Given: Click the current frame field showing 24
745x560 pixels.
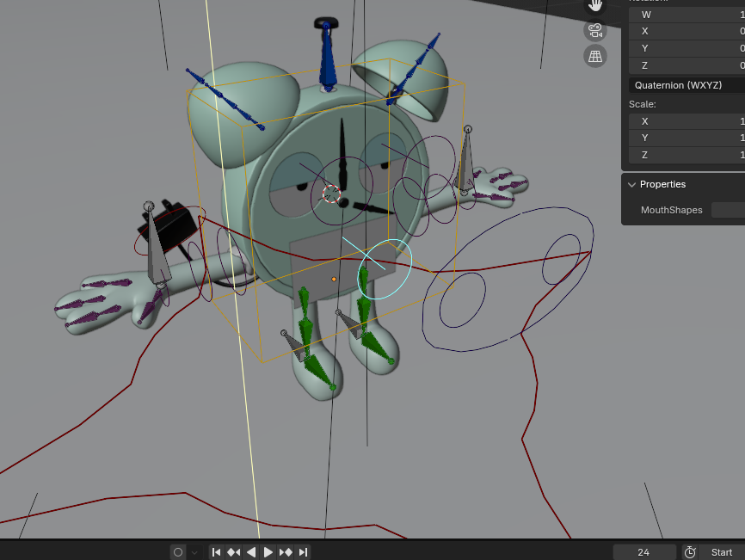Looking at the screenshot, I should click(x=644, y=552).
